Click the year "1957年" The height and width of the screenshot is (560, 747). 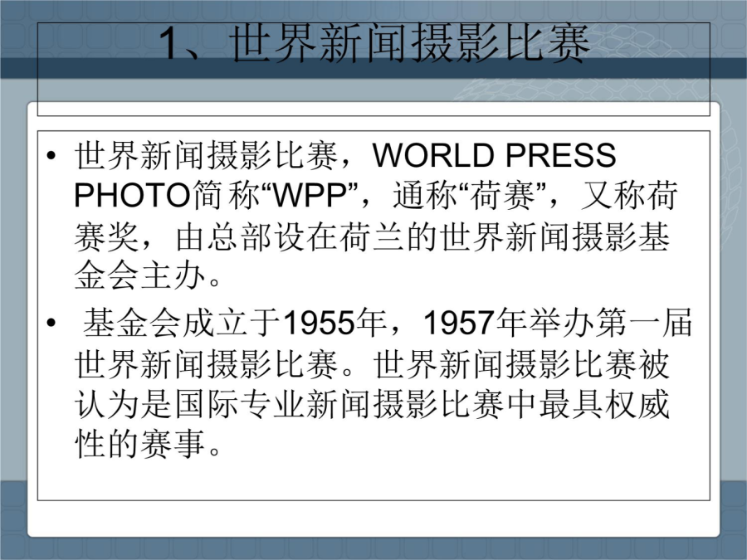476,323
